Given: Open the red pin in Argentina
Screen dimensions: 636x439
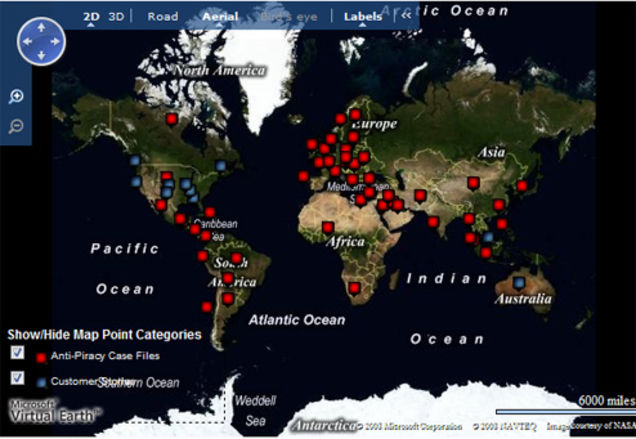Looking at the screenshot, I should tap(228, 299).
